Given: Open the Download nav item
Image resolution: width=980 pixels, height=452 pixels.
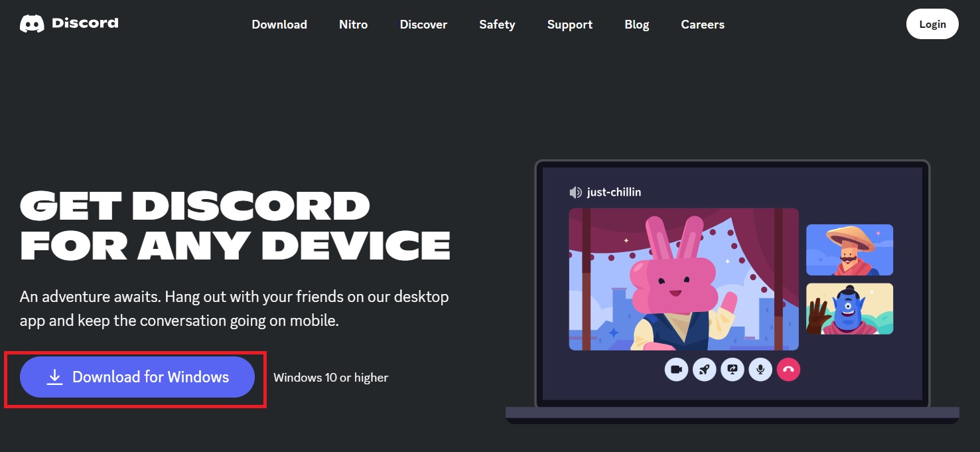Looking at the screenshot, I should tap(279, 25).
